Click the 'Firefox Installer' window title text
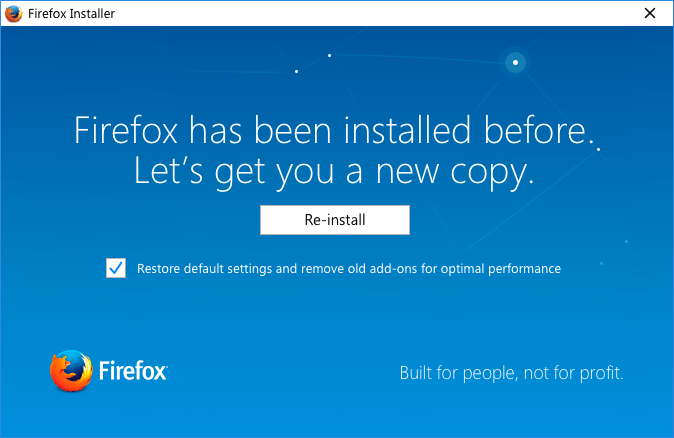This screenshot has height=438, width=674. pyautogui.click(x=71, y=14)
